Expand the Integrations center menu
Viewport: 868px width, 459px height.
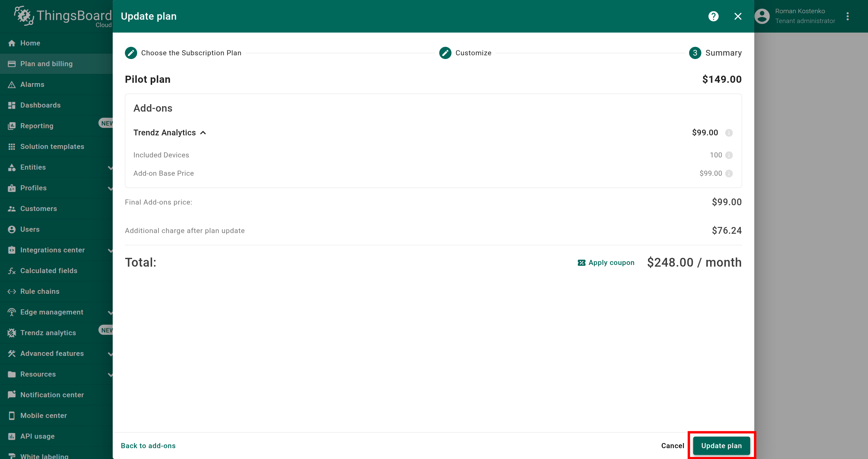point(110,250)
